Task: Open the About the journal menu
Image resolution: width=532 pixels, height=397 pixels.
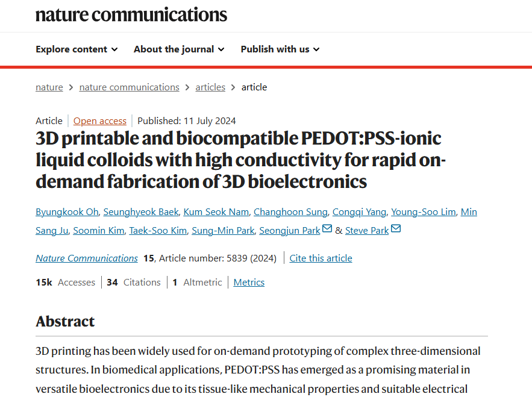Action: point(179,49)
